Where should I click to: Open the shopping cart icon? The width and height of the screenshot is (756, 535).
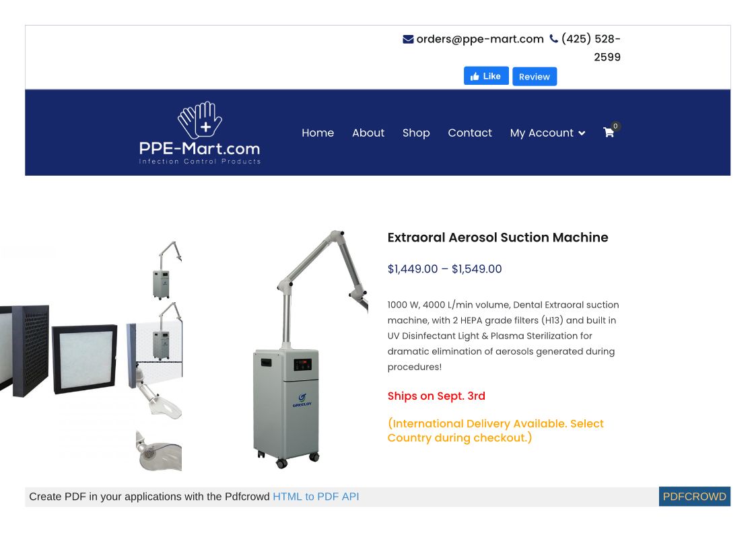(609, 133)
